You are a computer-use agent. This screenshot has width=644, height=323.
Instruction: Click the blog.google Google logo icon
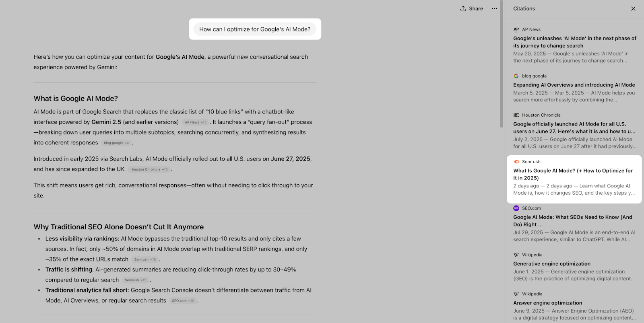tap(516, 76)
